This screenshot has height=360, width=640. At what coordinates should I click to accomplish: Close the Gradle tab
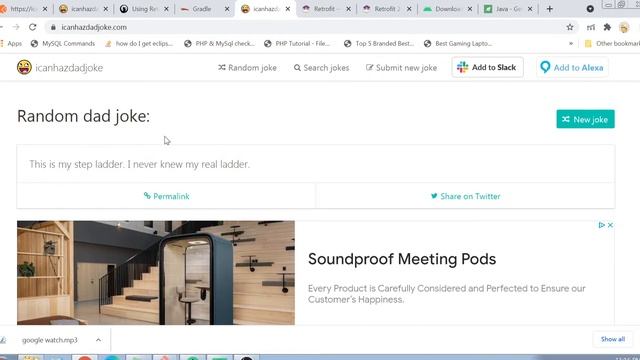(x=227, y=9)
